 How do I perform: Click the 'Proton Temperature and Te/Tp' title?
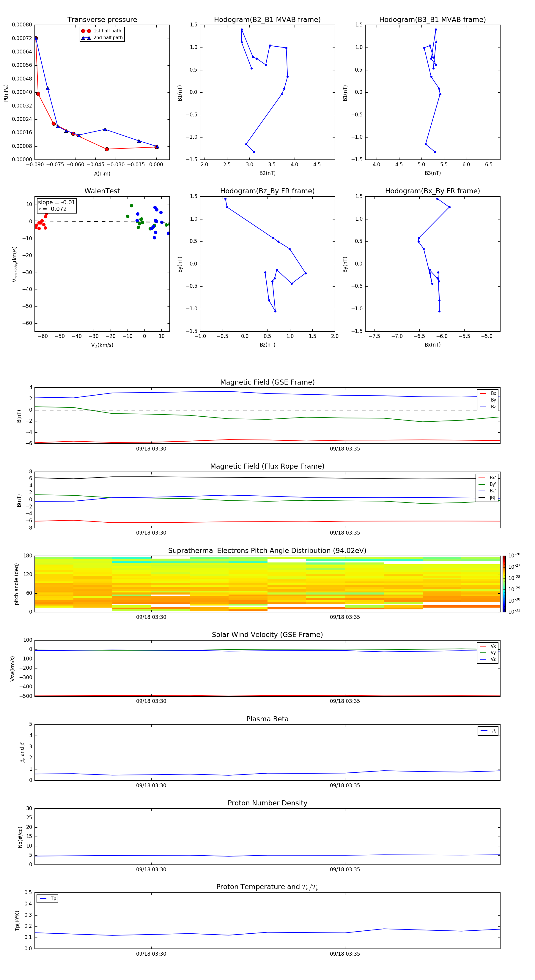click(x=267, y=887)
